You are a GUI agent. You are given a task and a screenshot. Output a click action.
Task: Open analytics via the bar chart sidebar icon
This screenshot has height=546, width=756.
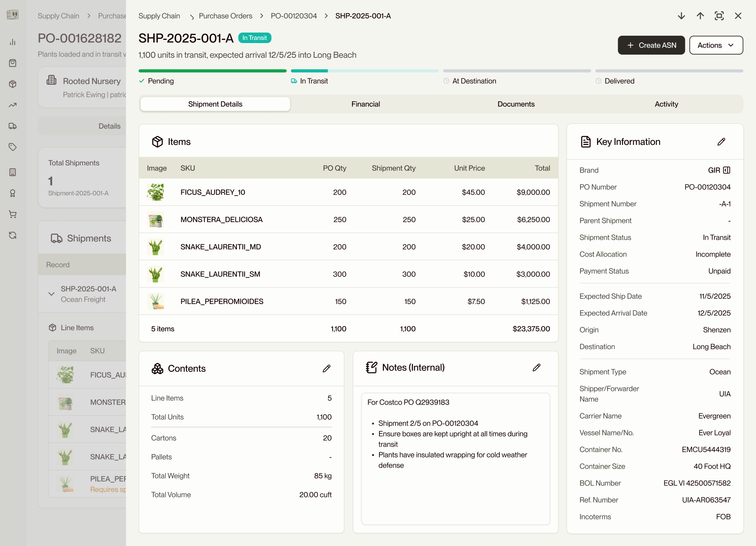pyautogui.click(x=13, y=42)
